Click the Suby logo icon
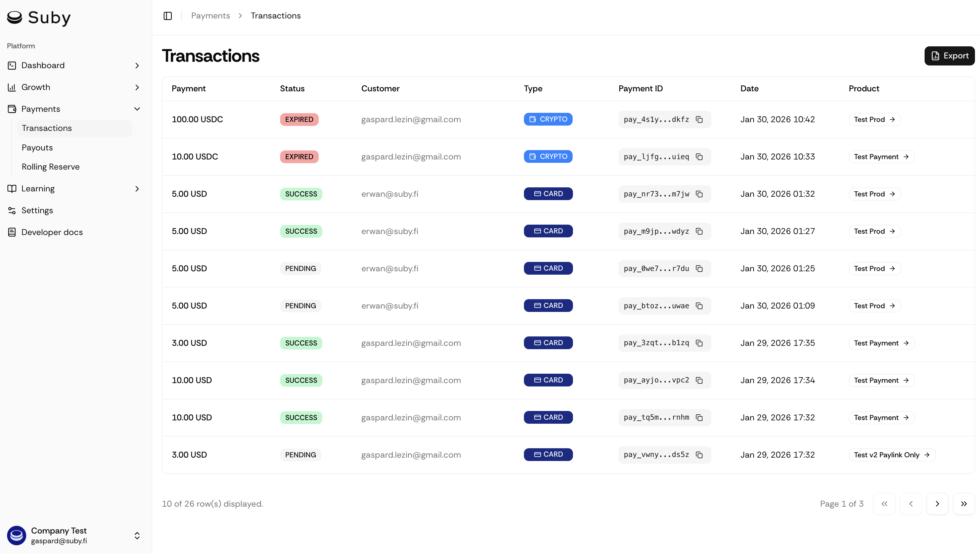Image resolution: width=980 pixels, height=554 pixels. 14,17
